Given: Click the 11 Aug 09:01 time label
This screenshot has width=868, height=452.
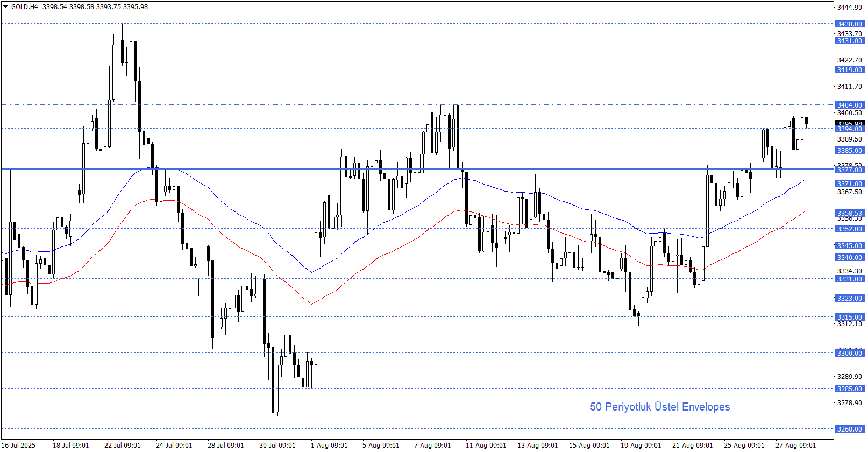Looking at the screenshot, I should coord(486,445).
